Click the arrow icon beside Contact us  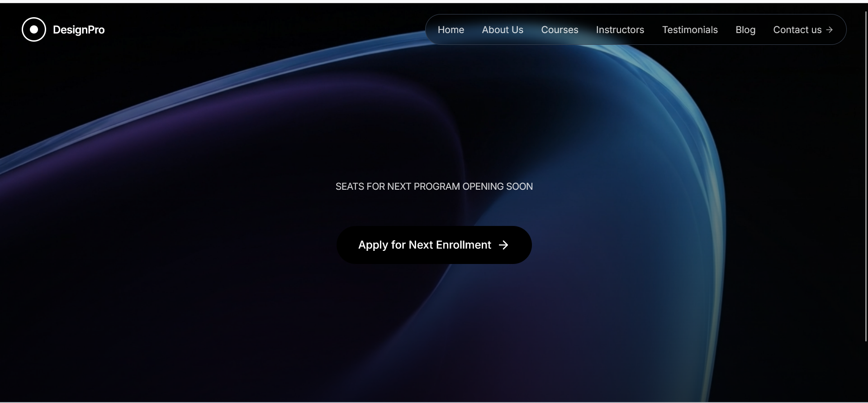point(829,30)
